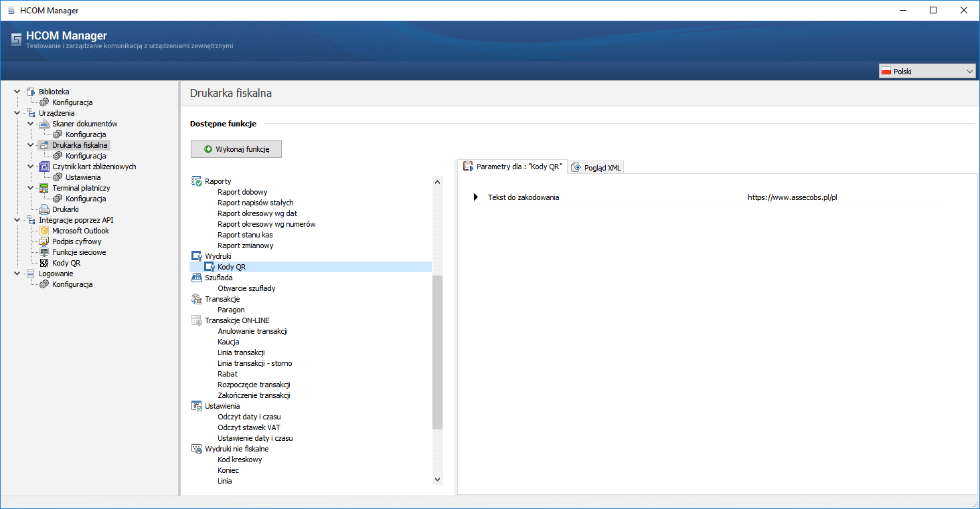Select Anulowanie transakcji in the list

click(252, 331)
